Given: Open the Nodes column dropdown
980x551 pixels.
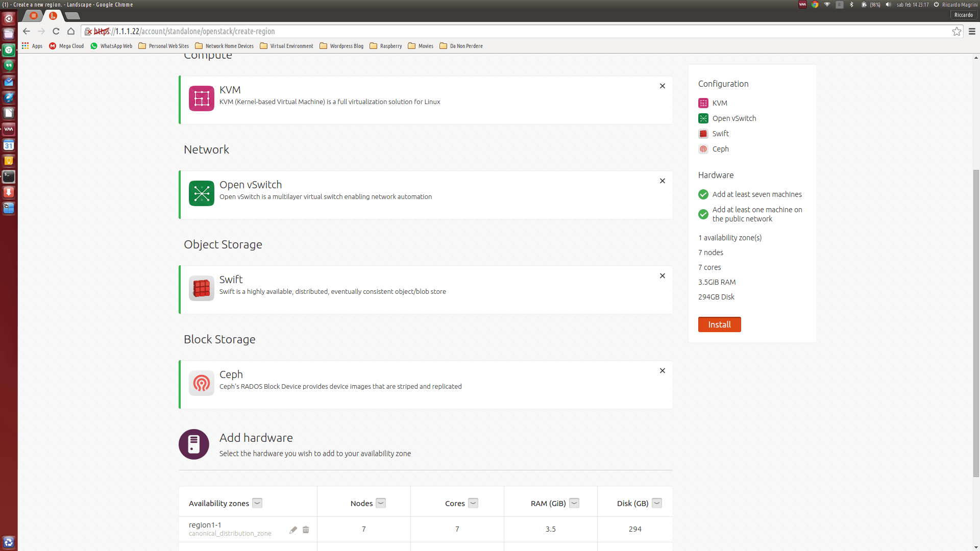Looking at the screenshot, I should pos(381,503).
